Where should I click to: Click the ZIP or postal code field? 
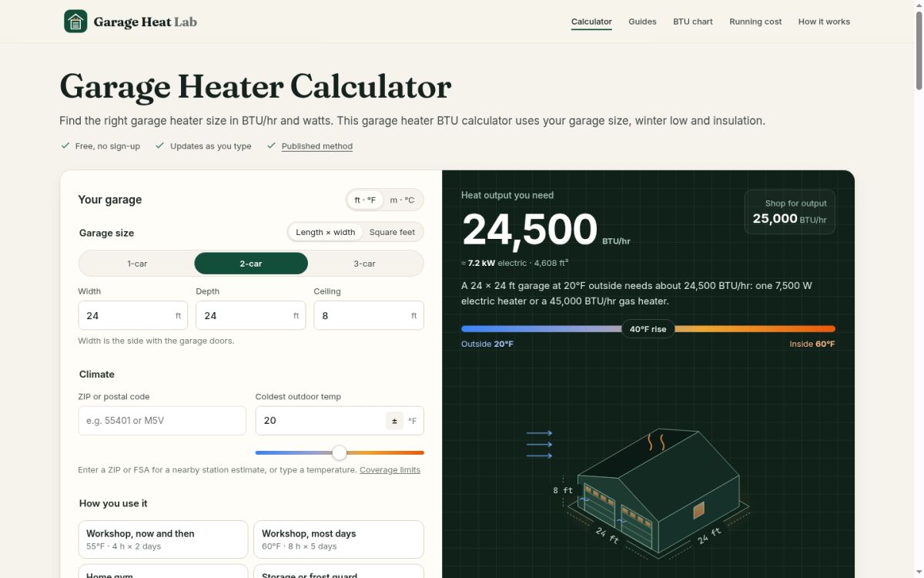pos(162,421)
